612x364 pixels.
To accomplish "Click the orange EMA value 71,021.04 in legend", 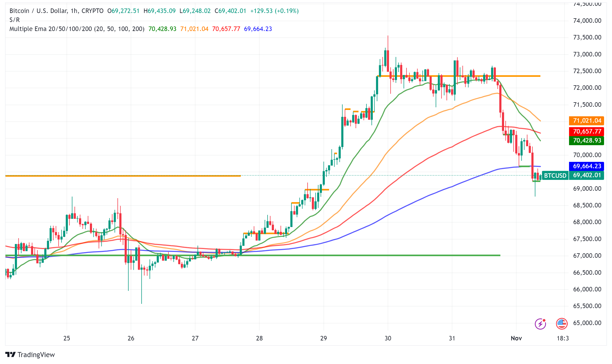I will tap(194, 29).
